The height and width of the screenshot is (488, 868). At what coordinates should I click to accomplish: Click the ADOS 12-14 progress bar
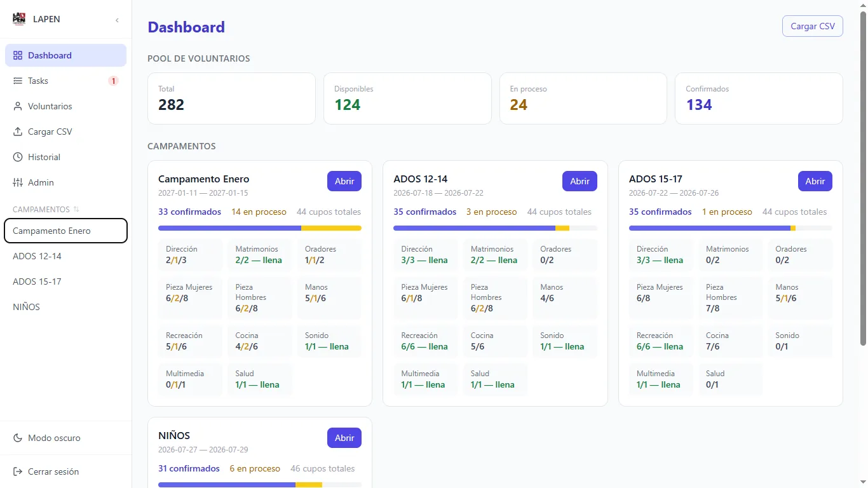(495, 228)
